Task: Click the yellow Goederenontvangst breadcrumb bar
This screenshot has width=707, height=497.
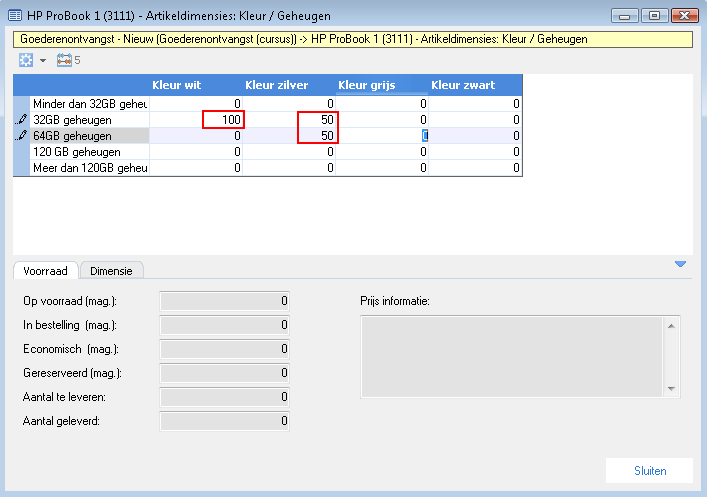Action: pos(353,39)
